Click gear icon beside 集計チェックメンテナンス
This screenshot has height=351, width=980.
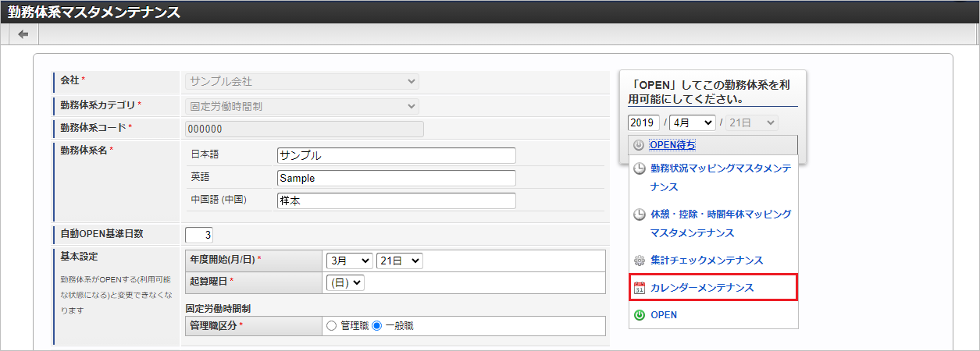click(639, 261)
